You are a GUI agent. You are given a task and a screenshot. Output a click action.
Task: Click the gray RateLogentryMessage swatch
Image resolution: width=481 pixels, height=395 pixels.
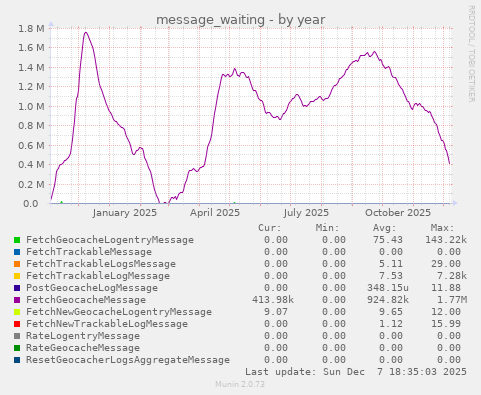pyautogui.click(x=17, y=336)
